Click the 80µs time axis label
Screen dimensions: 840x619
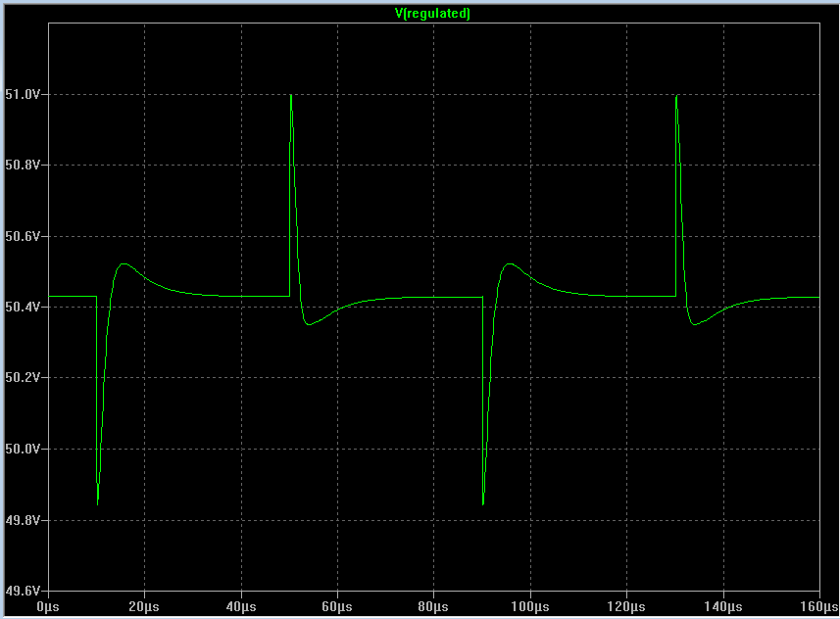click(433, 606)
